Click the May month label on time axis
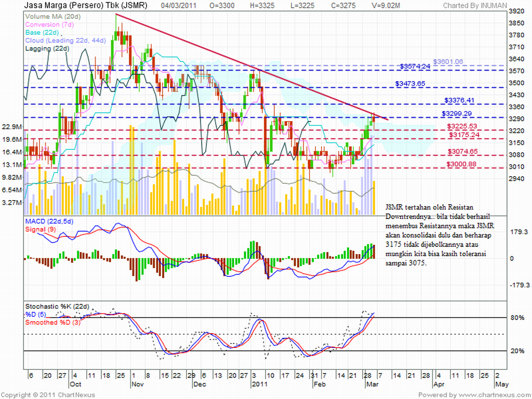The height and width of the screenshot is (399, 532). tap(502, 384)
